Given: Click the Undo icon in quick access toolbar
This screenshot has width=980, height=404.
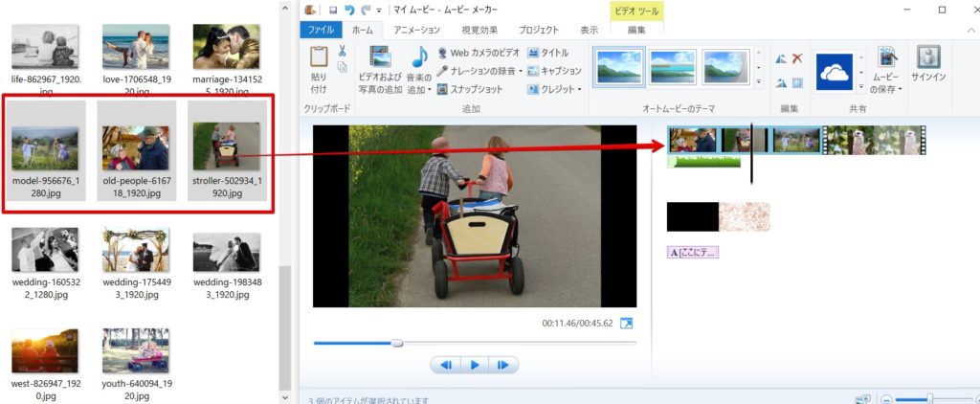Looking at the screenshot, I should 349,10.
